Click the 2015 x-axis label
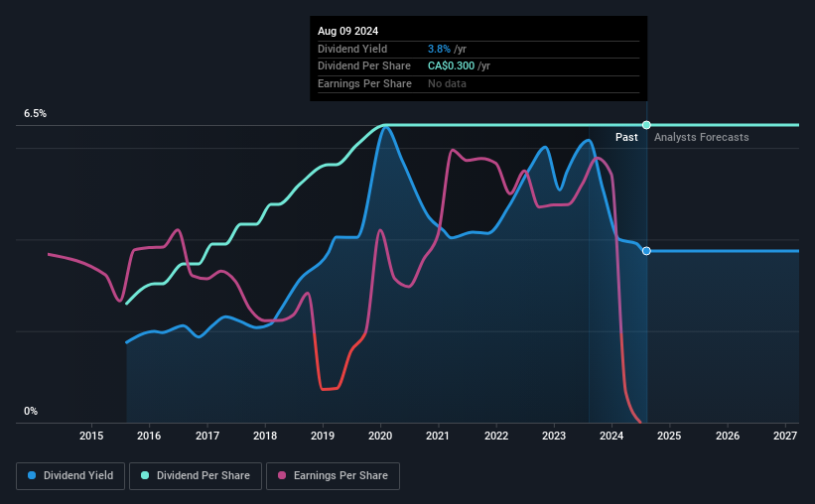The height and width of the screenshot is (504, 815). [x=91, y=436]
